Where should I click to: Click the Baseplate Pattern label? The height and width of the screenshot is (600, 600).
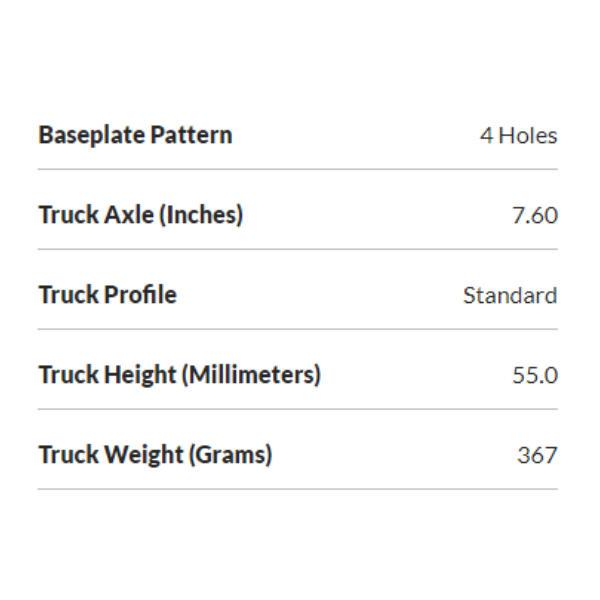135,136
